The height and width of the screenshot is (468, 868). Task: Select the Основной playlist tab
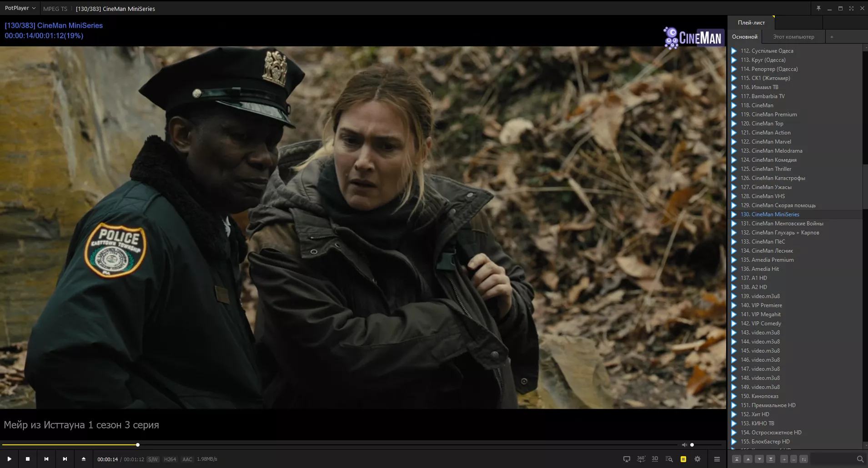click(x=745, y=37)
